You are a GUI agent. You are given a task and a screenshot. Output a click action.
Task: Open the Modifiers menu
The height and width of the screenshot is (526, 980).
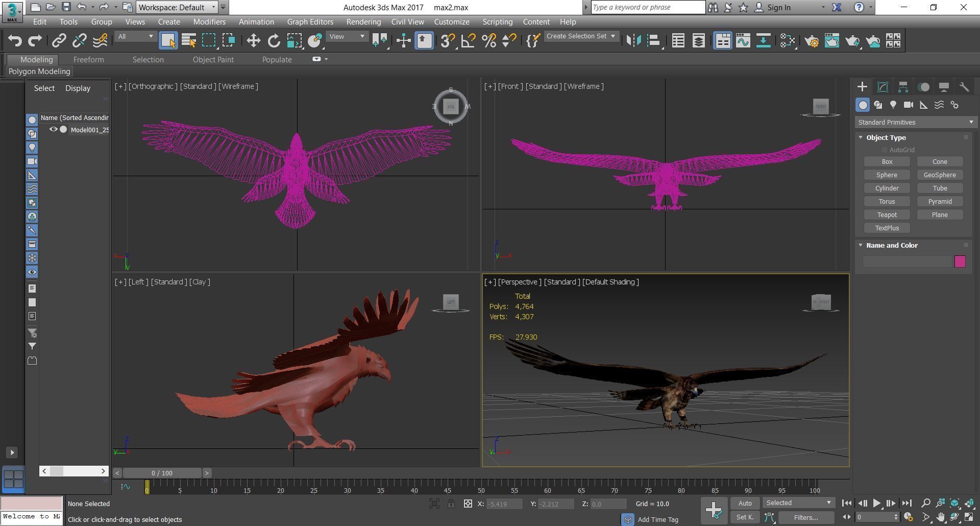pyautogui.click(x=209, y=22)
